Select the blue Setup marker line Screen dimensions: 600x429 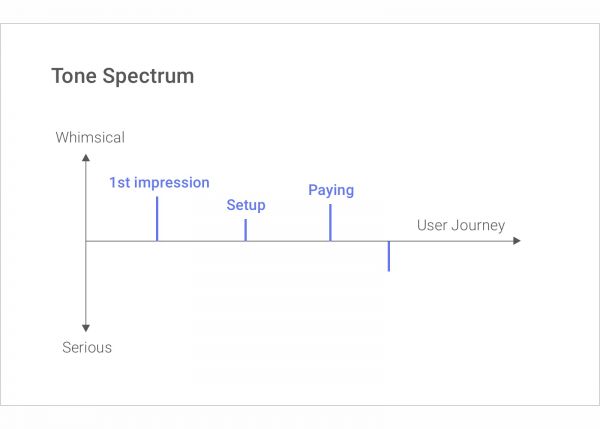point(245,230)
